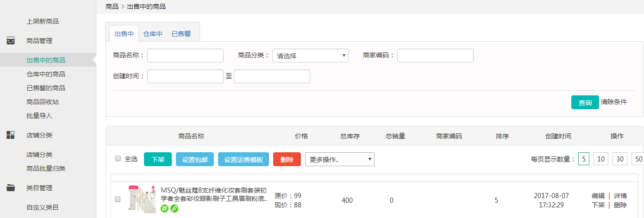The width and height of the screenshot is (644, 218).
Task: Expand the 更多操作 dropdown
Action: coord(339,160)
